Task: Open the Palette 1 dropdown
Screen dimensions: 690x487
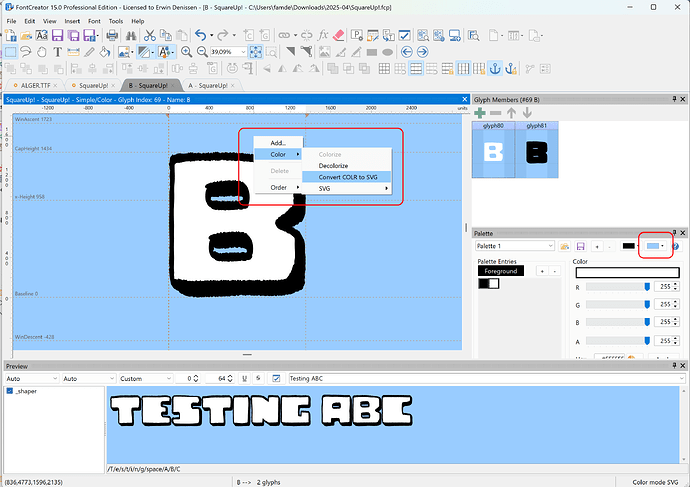Action: tap(550, 246)
